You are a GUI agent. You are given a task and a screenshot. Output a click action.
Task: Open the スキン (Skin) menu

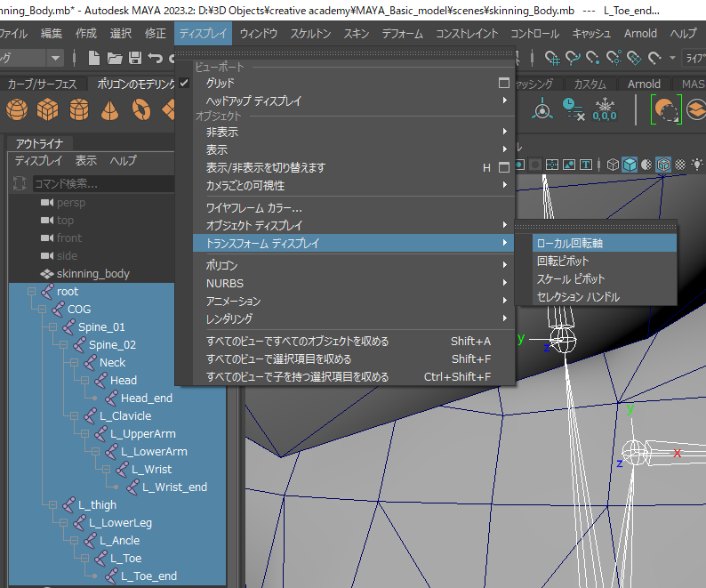point(357,33)
